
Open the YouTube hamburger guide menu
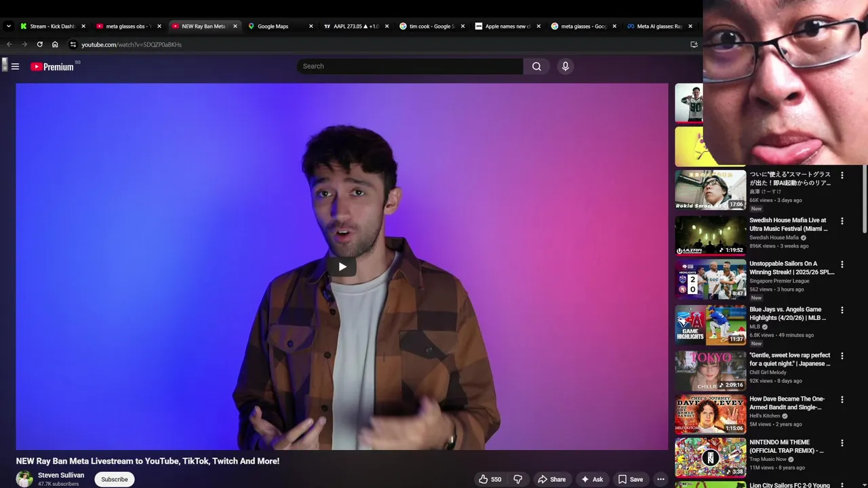(15, 66)
